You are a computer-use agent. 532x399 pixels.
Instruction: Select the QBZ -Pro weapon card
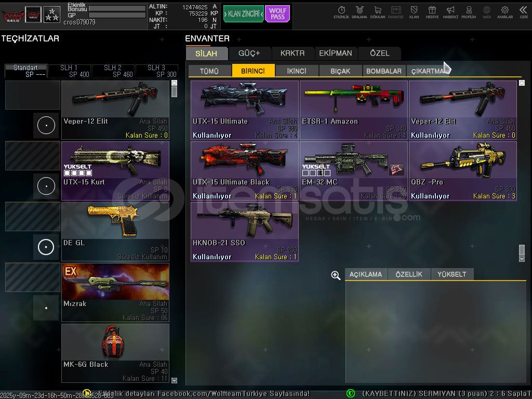coord(463,171)
